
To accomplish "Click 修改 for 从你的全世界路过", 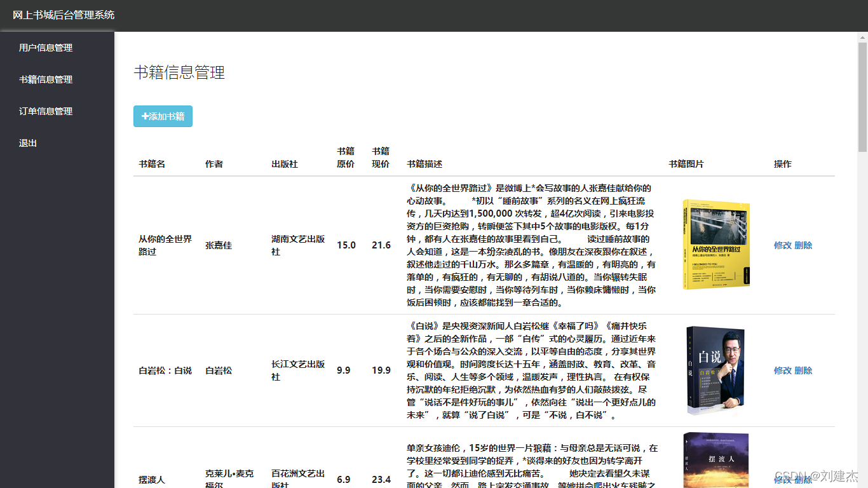I will (783, 245).
